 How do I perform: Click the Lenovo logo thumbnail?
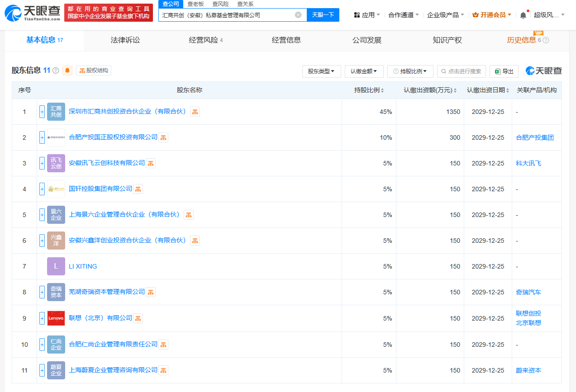pyautogui.click(x=56, y=318)
